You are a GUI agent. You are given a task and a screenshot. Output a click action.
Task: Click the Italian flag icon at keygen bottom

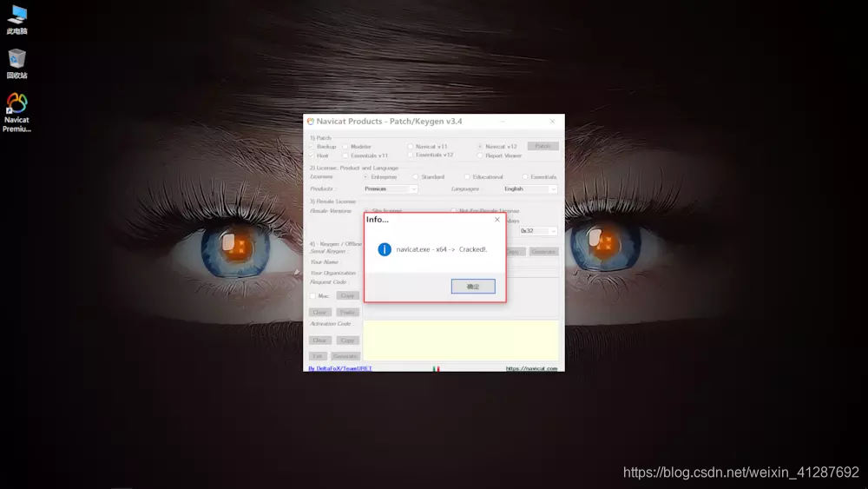coord(437,368)
